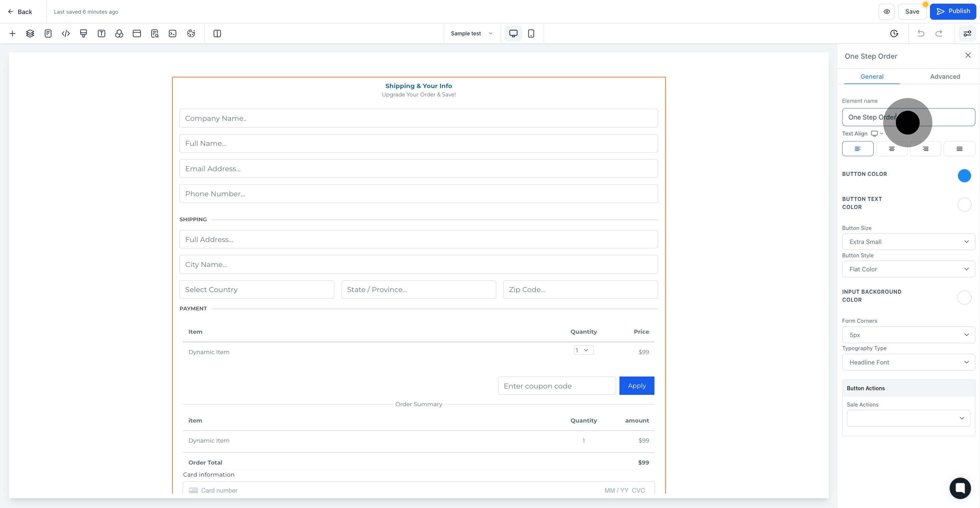Pick the blue Button Color swatch
The width and height of the screenshot is (980, 508).
(x=964, y=176)
